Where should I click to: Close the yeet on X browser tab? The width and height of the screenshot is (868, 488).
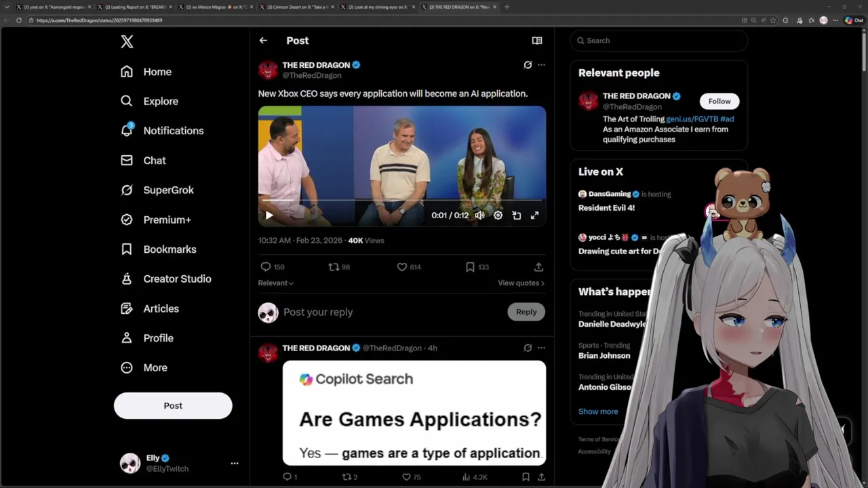(x=90, y=7)
